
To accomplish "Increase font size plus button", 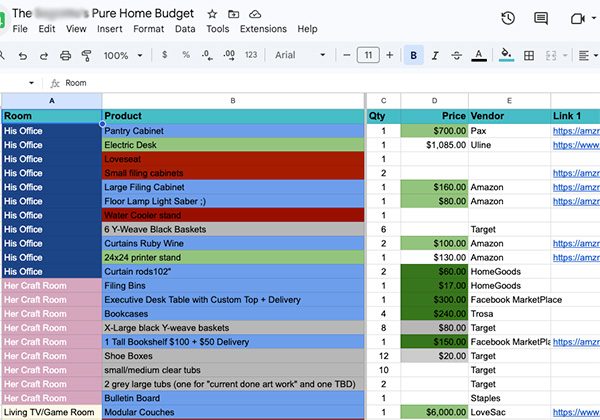I will coord(390,55).
